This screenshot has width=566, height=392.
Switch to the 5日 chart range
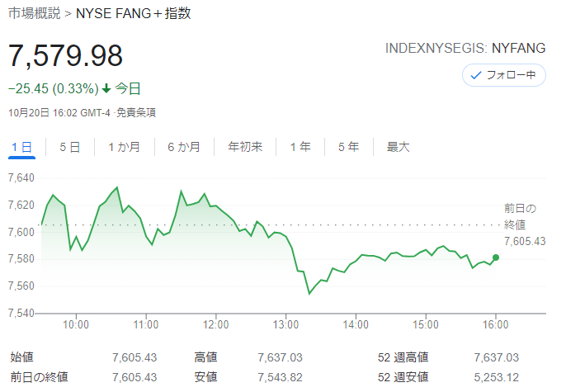pyautogui.click(x=69, y=147)
